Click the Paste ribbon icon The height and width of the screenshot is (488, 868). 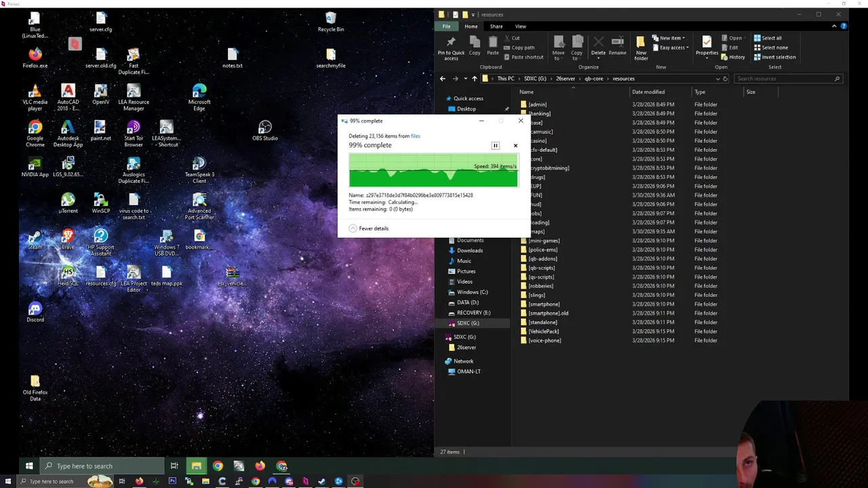pyautogui.click(x=493, y=45)
